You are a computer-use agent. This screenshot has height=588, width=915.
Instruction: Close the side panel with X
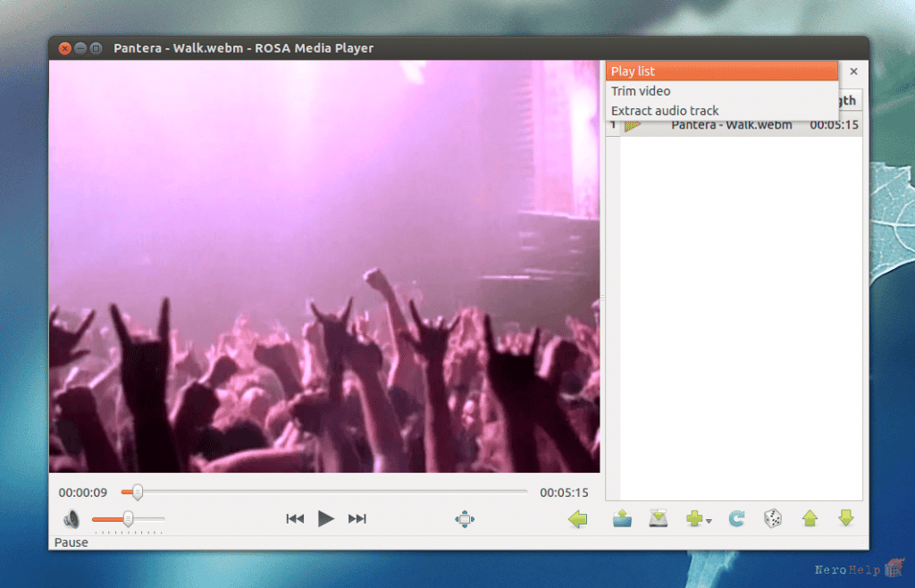click(853, 71)
